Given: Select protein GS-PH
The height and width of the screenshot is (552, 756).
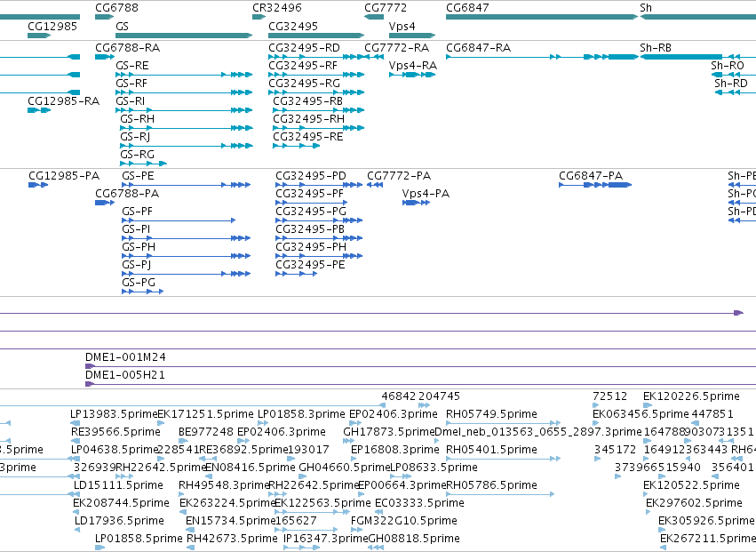Looking at the screenshot, I should 186,256.
